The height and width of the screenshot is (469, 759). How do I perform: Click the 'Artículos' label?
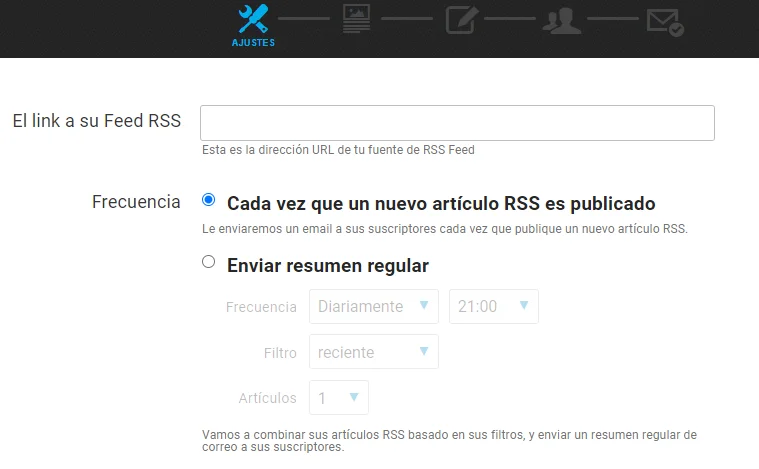pyautogui.click(x=267, y=398)
